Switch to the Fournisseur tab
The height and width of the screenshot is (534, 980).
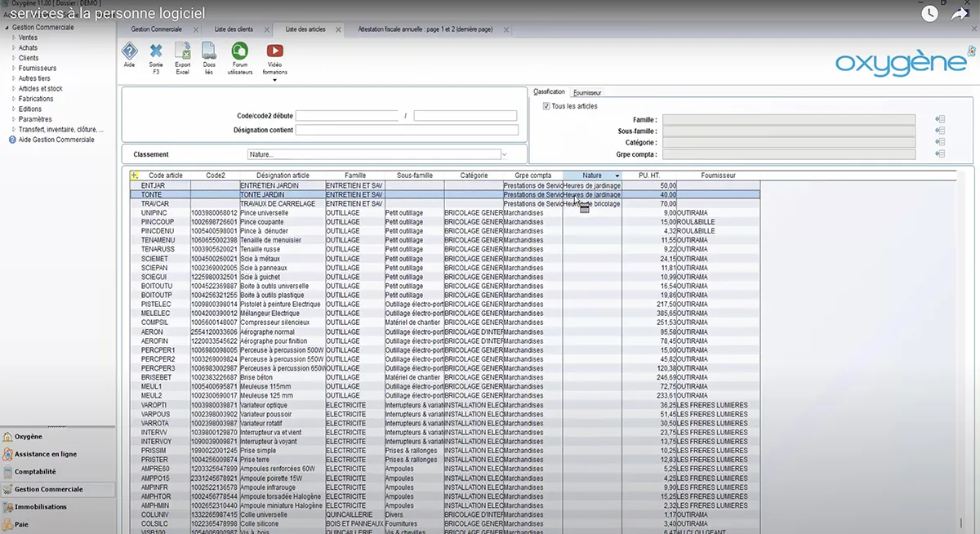586,92
